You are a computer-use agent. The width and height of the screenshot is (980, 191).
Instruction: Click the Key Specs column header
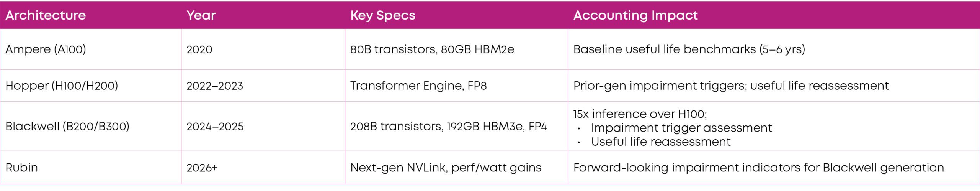[x=382, y=15]
